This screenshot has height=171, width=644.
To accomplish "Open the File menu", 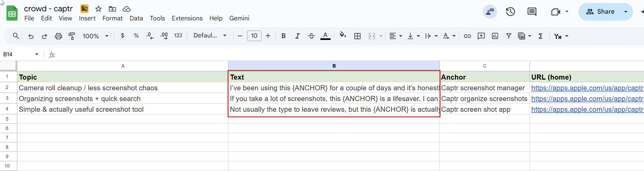I will click(29, 18).
